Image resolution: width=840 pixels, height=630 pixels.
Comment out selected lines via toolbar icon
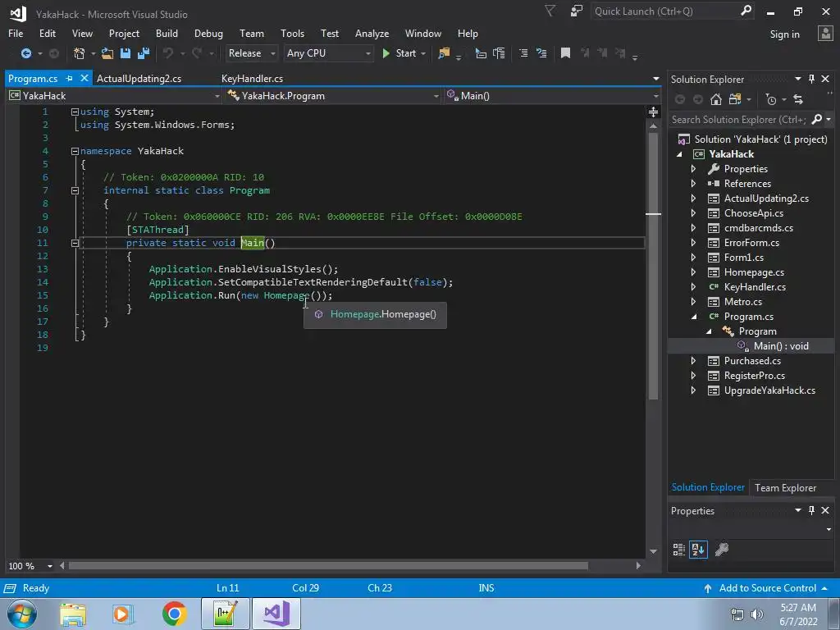(x=523, y=53)
